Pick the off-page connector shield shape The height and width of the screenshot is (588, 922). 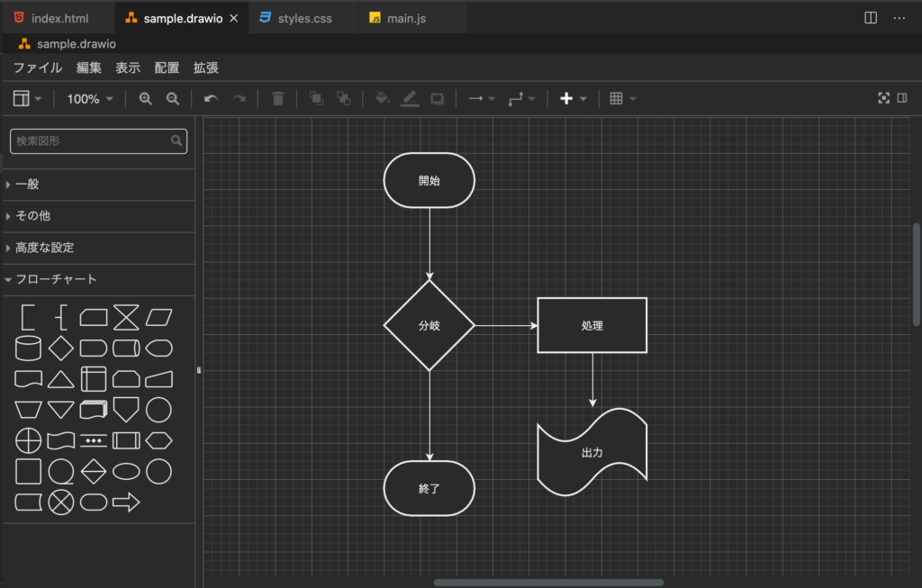pos(126,410)
